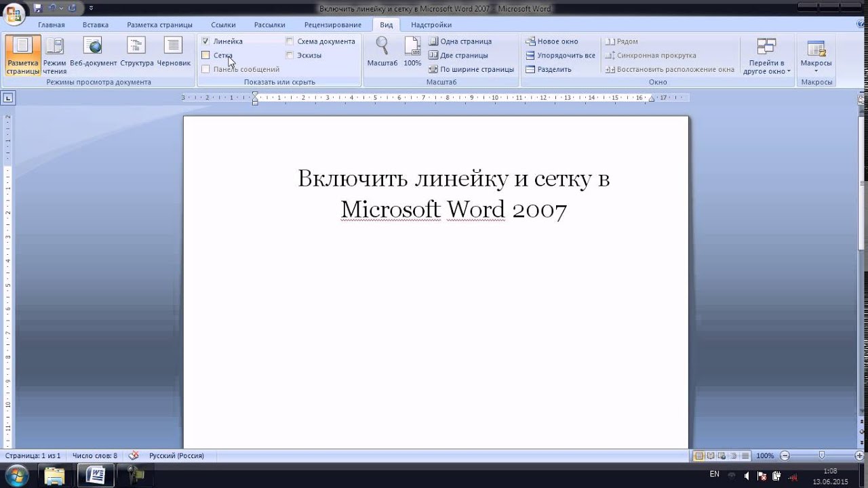Save document via Quick Access toolbar
This screenshot has width=868, height=488.
click(37, 8)
